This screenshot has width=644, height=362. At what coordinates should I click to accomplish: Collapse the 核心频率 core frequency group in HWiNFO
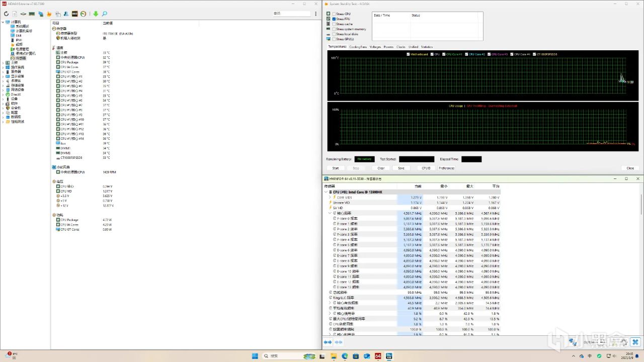point(330,213)
